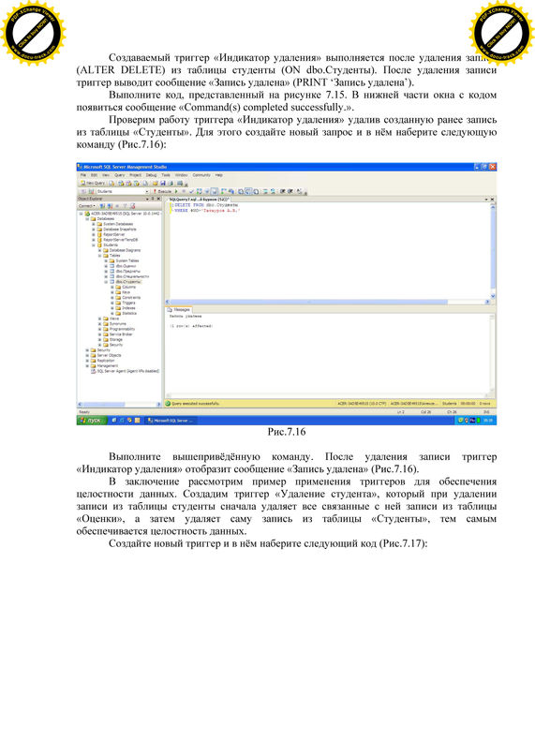Click the Open File folder icon

click(155, 184)
